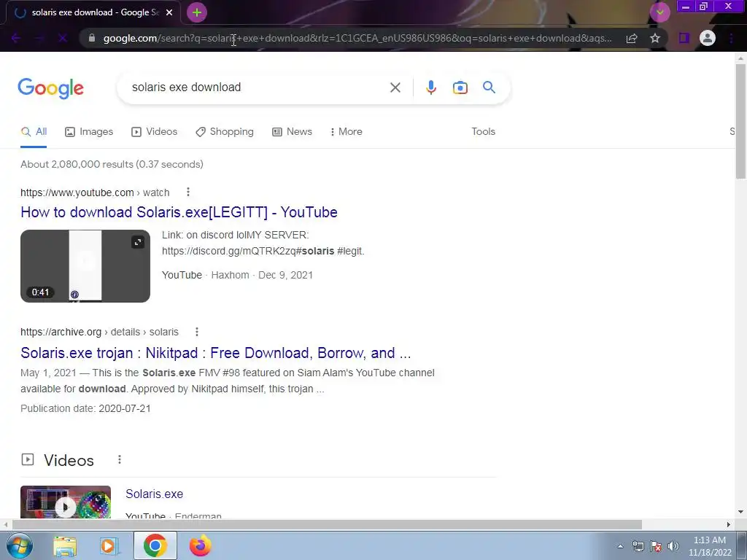747x560 pixels.
Task: Stop page loading with the X button
Action: 63,38
